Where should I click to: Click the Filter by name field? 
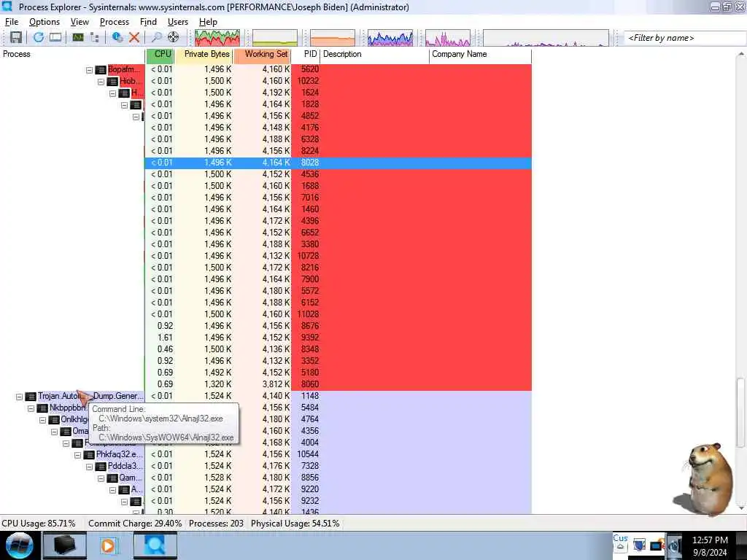685,38
